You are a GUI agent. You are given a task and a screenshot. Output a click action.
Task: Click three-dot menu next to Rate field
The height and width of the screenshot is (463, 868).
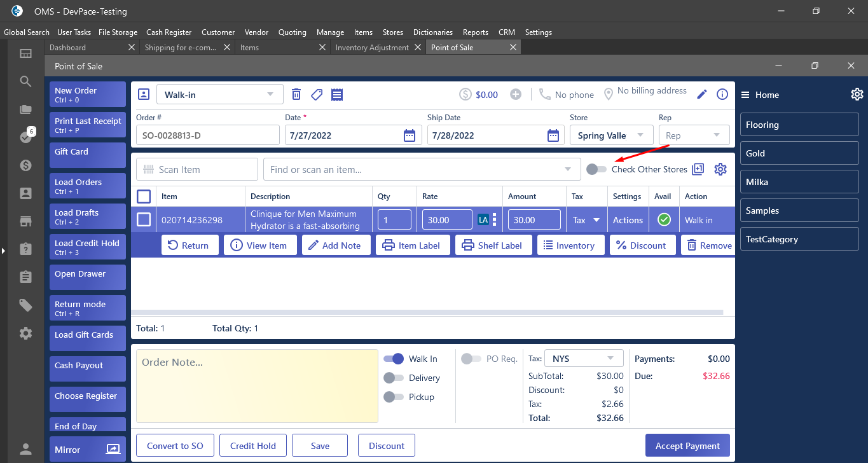495,220
